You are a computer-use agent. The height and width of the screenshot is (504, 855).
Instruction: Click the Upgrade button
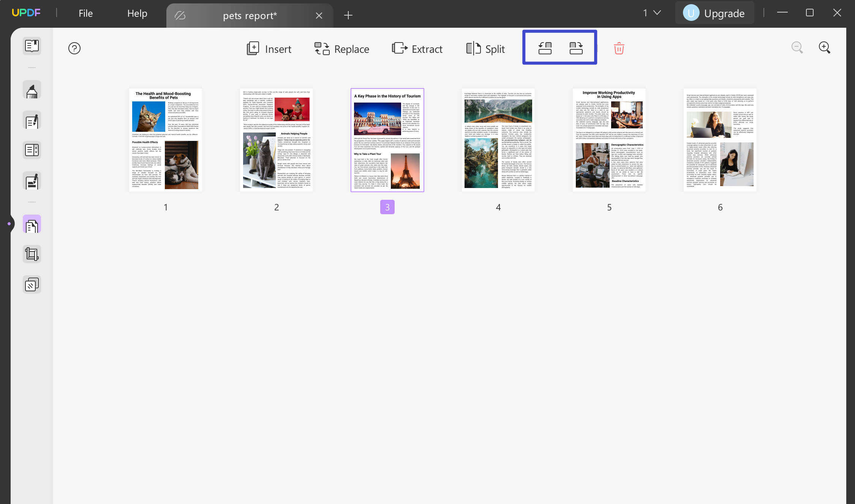[714, 13]
